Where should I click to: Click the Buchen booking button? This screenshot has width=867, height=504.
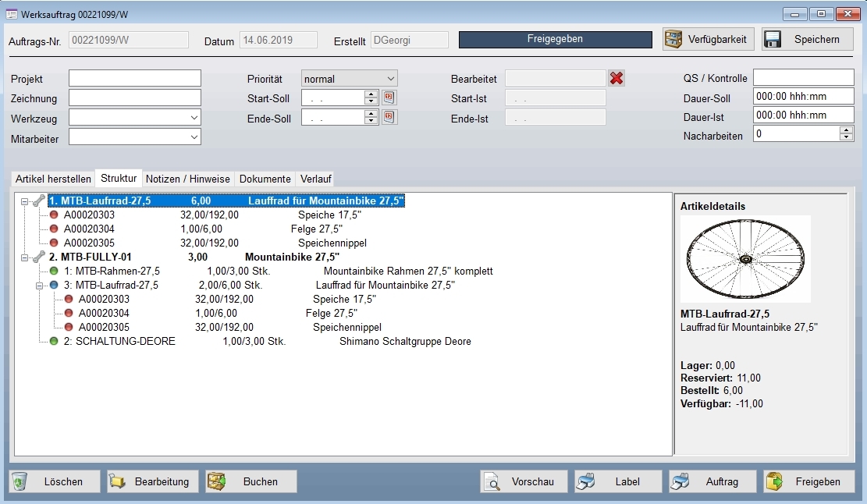(251, 481)
